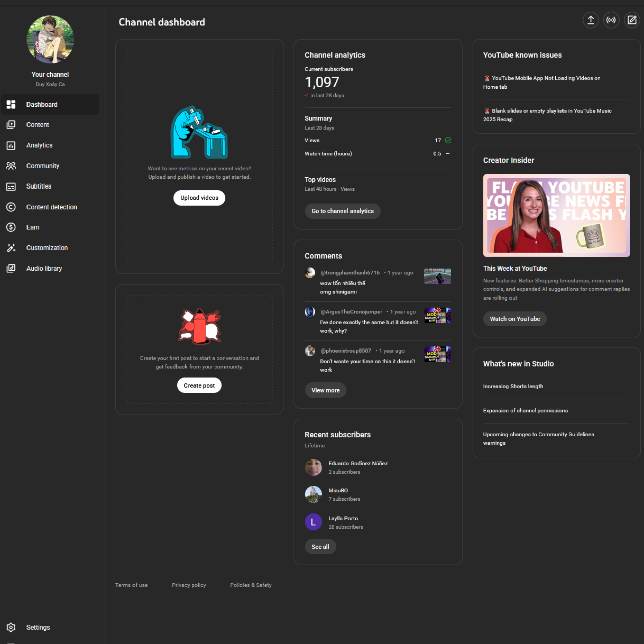Viewport: 644px width, 644px height.
Task: Open the Community sidebar icon
Action: point(11,166)
